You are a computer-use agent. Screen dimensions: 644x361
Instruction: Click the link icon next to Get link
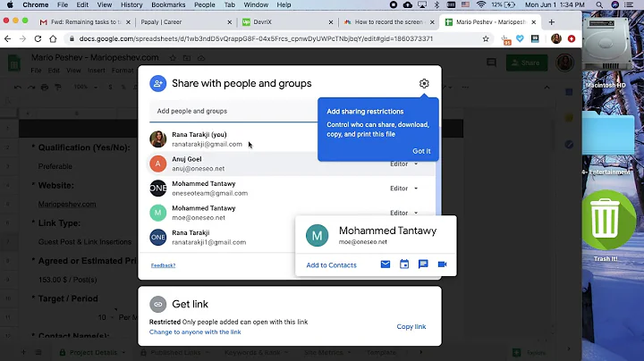click(157, 305)
